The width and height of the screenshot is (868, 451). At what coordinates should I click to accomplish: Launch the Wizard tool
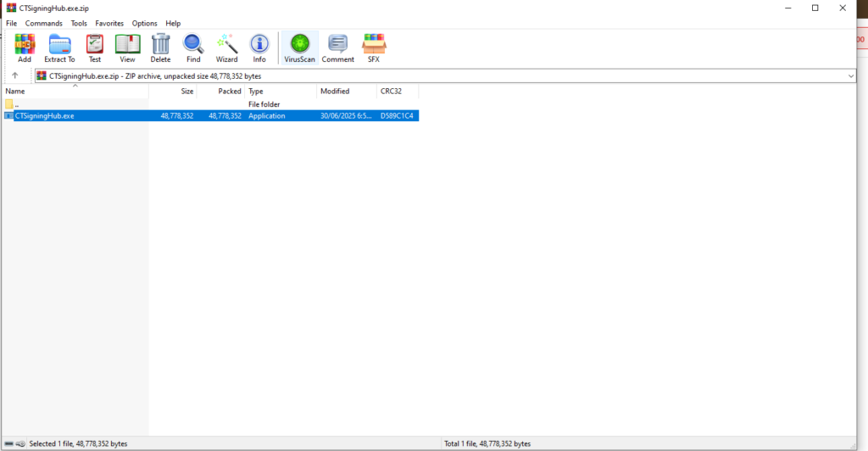point(226,48)
